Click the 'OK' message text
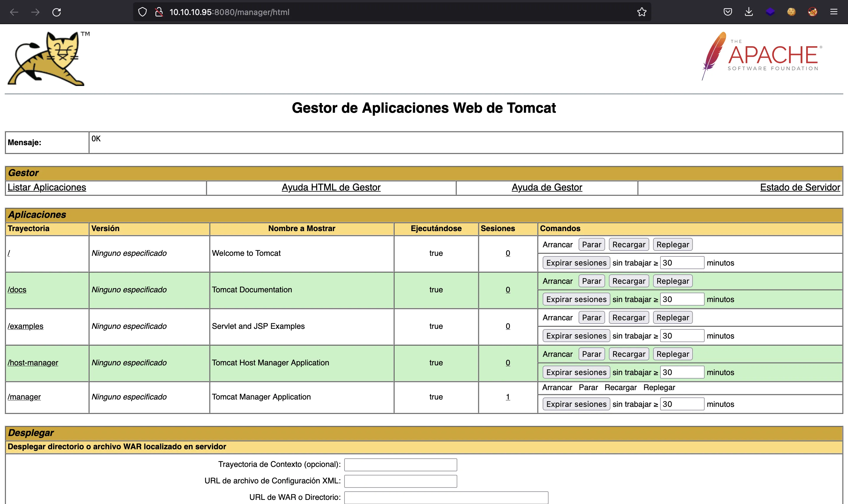 point(96,139)
